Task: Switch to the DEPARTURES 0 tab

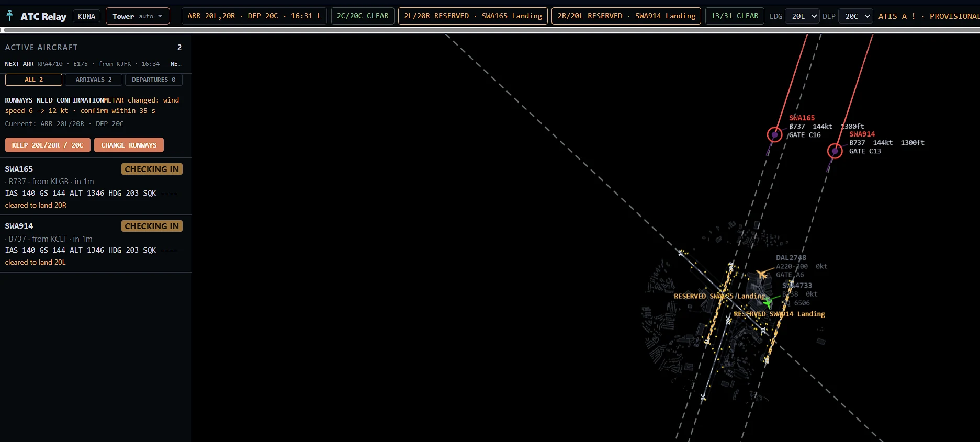Action: click(153, 80)
